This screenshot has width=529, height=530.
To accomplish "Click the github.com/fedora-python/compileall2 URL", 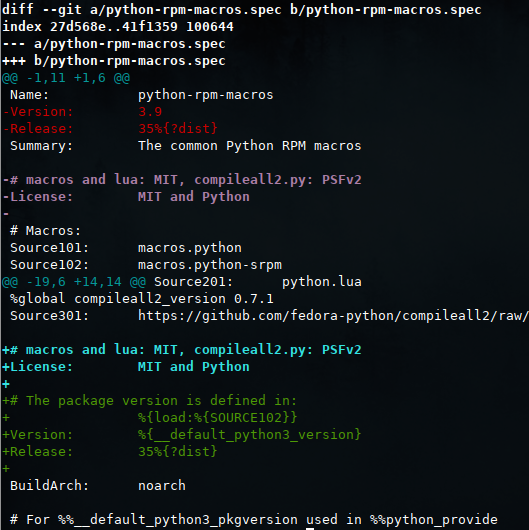I will click(333, 316).
